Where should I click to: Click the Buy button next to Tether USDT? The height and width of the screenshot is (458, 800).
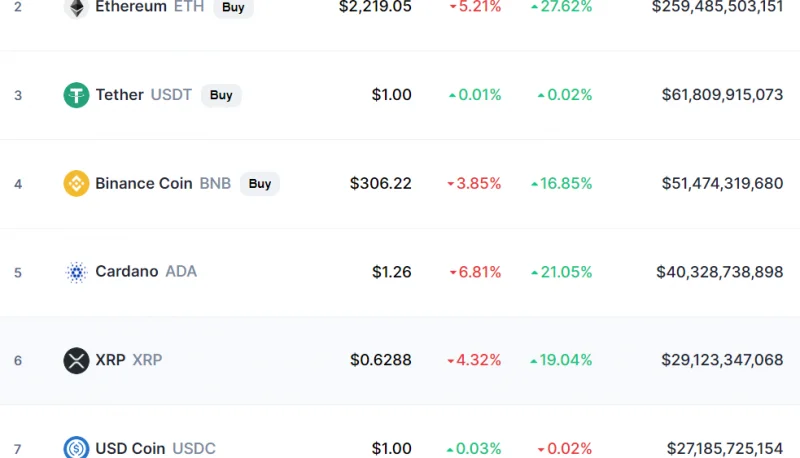[x=221, y=95]
